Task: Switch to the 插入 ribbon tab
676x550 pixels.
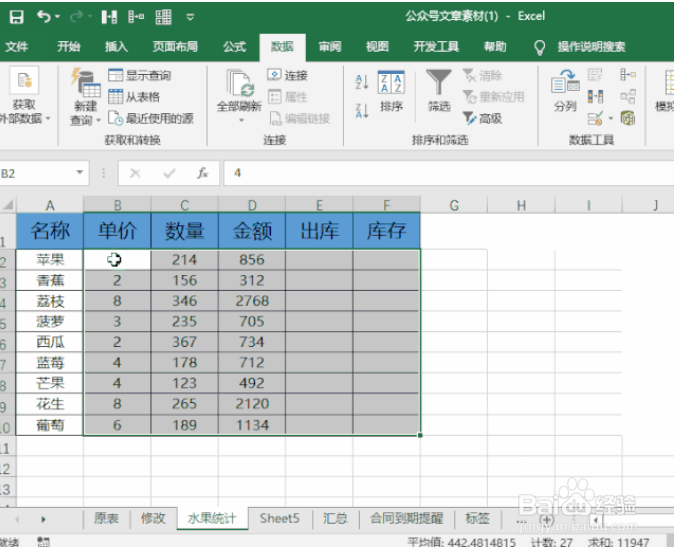Action: (x=116, y=47)
